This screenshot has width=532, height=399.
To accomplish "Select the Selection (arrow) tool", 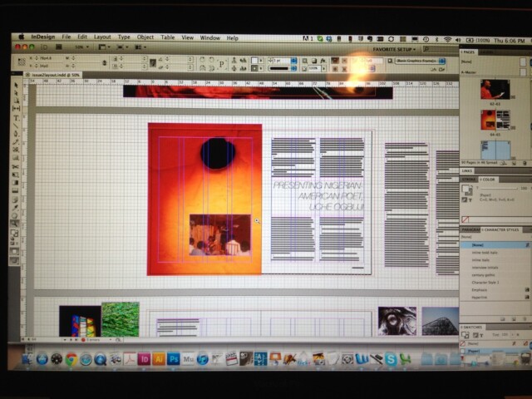I will point(16,85).
